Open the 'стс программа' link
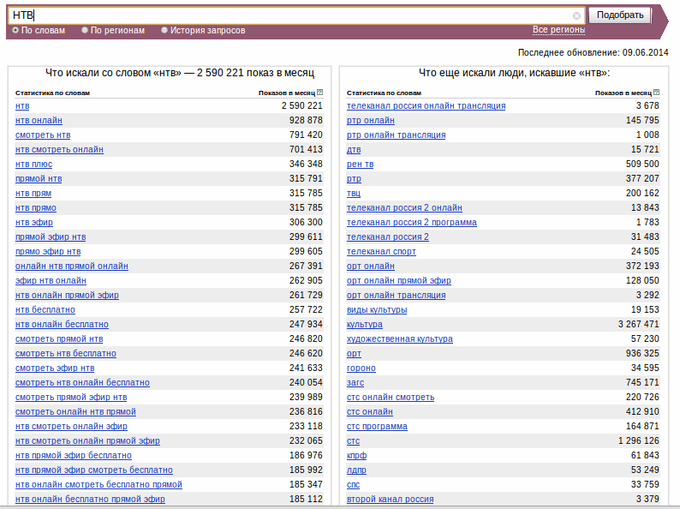 click(377, 426)
